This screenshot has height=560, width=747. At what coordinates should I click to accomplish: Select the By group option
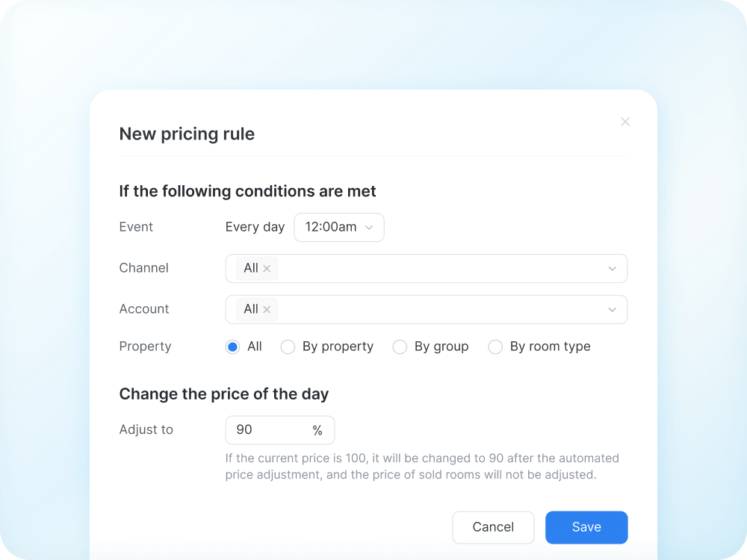[x=400, y=346]
